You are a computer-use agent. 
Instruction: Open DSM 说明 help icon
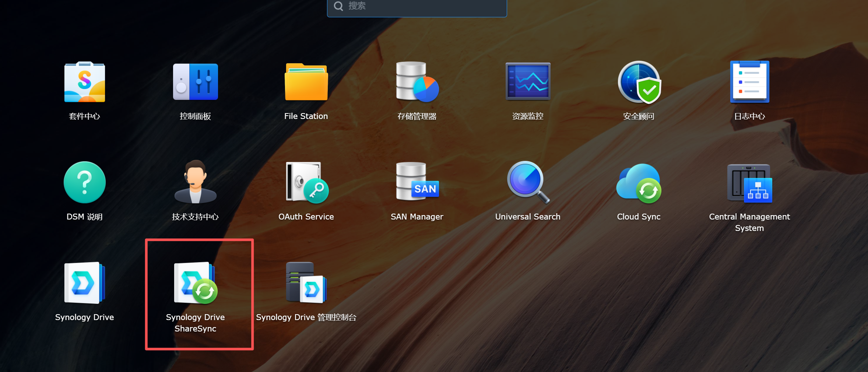point(84,183)
